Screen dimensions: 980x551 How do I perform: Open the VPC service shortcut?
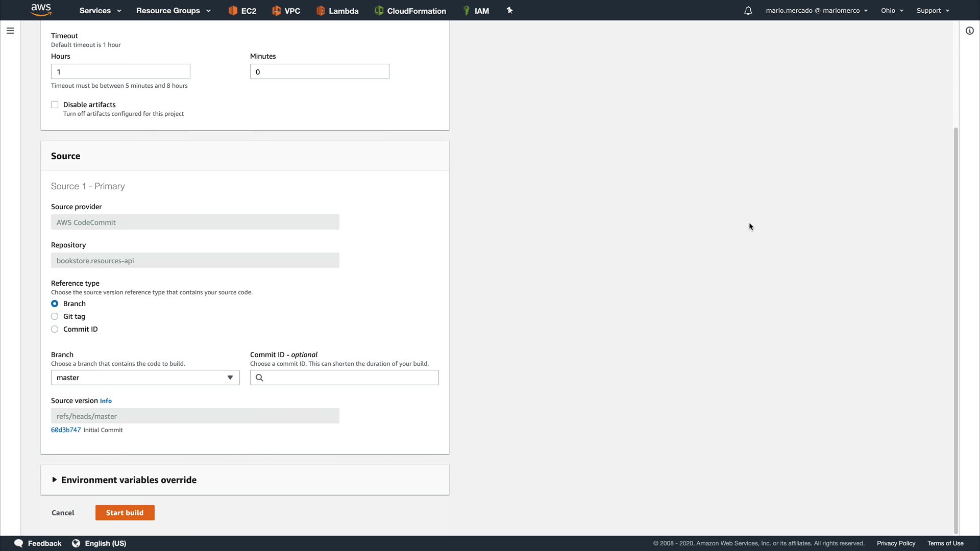point(286,11)
